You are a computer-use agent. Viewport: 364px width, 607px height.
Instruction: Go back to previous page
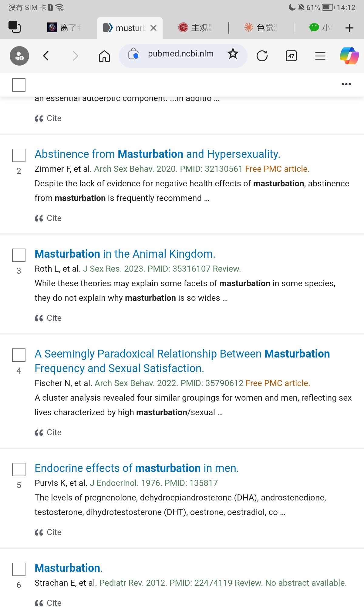(46, 56)
